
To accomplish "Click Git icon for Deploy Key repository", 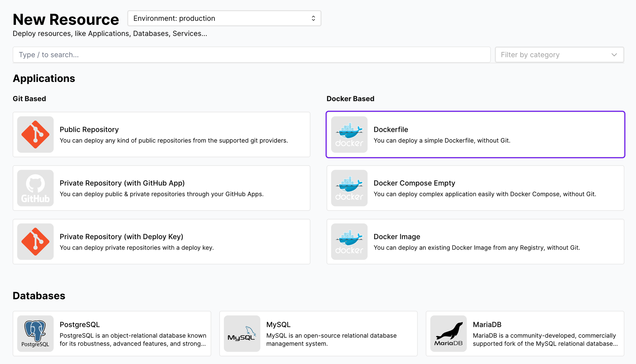I will click(35, 242).
